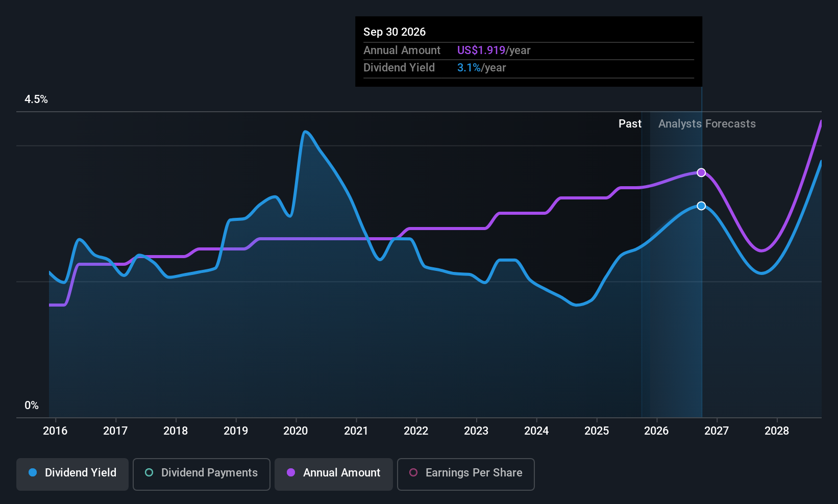Click the Sep 30 2026 tooltip date
Image resolution: width=838 pixels, height=504 pixels.
coord(395,32)
